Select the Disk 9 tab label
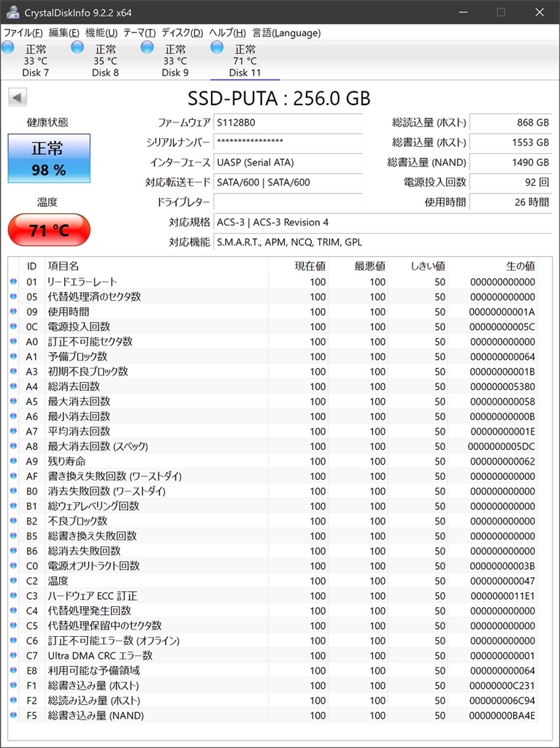Screen dimensions: 560x748 (175, 72)
